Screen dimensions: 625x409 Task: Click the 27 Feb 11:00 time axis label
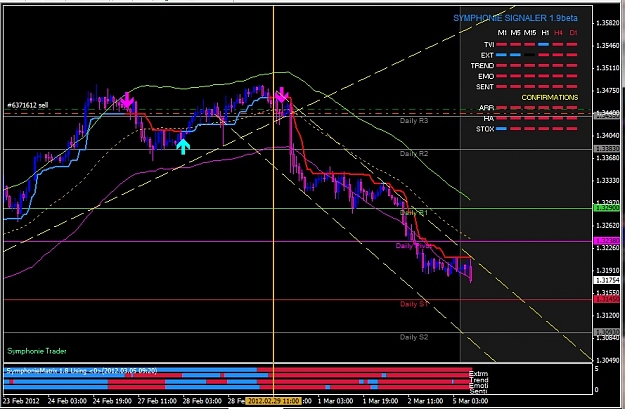click(x=157, y=401)
